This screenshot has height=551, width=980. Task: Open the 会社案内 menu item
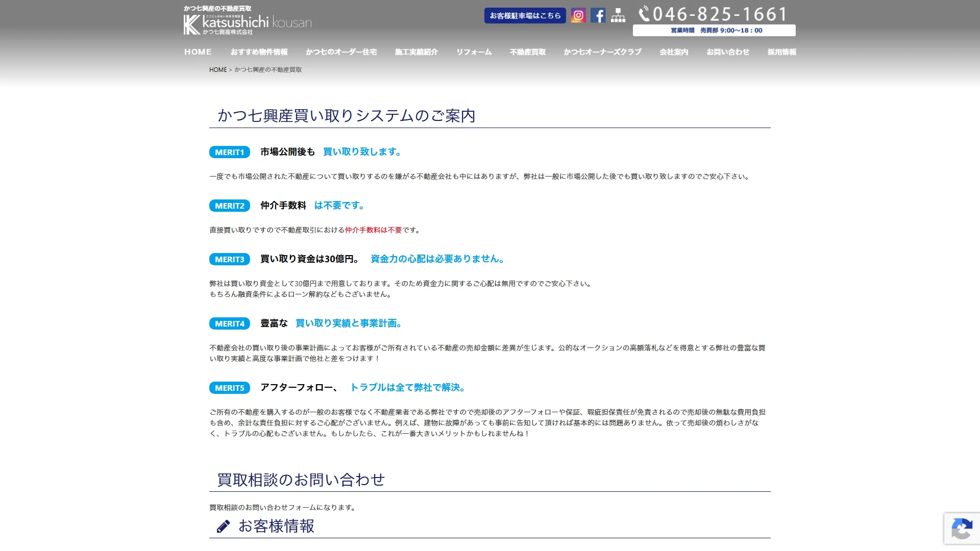tap(674, 52)
